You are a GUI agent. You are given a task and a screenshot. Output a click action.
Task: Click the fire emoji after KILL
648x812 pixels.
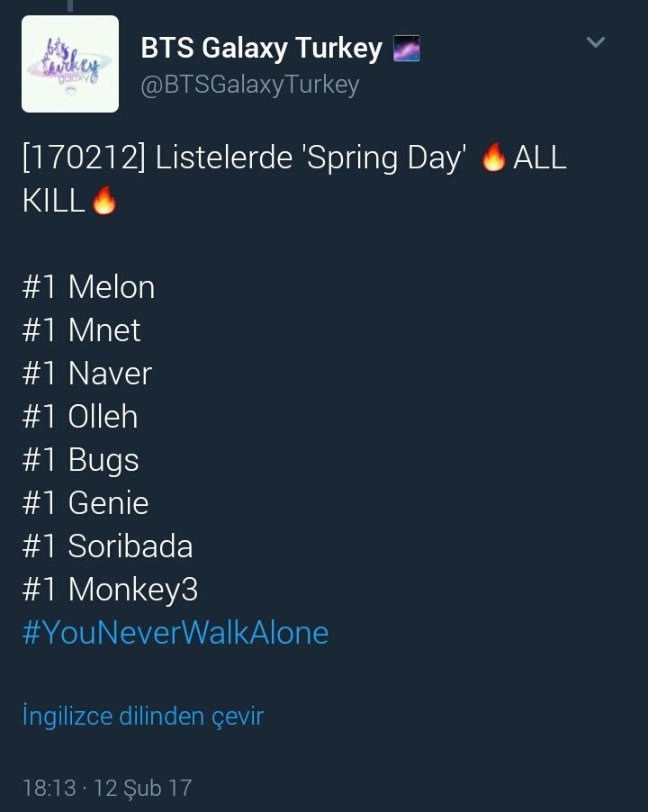click(x=104, y=202)
